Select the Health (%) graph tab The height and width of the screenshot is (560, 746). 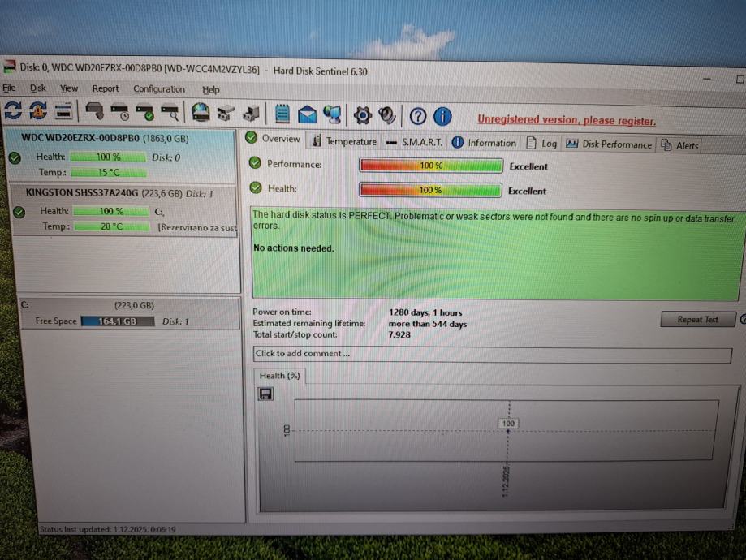(279, 376)
